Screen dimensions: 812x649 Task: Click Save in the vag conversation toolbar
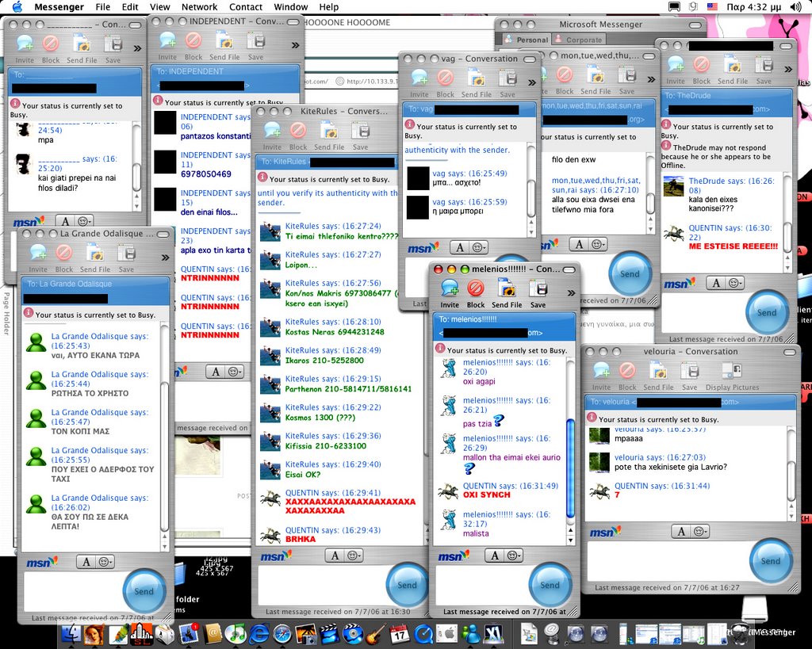coord(507,83)
